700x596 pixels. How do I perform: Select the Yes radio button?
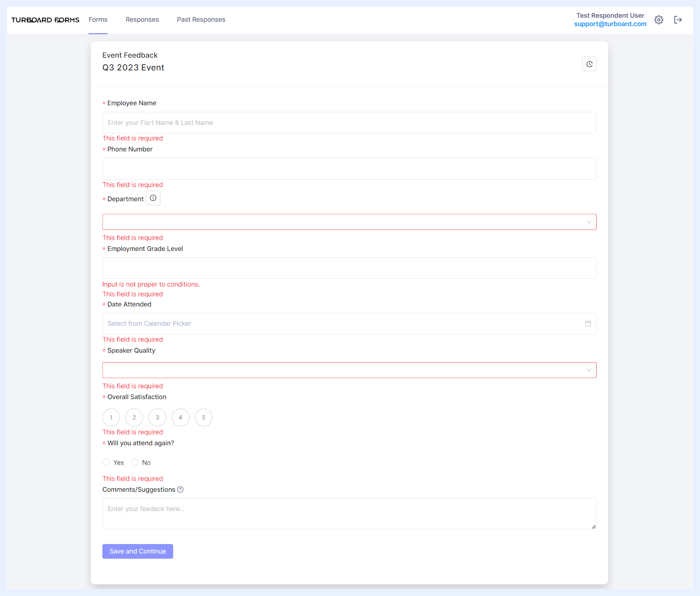pyautogui.click(x=106, y=463)
